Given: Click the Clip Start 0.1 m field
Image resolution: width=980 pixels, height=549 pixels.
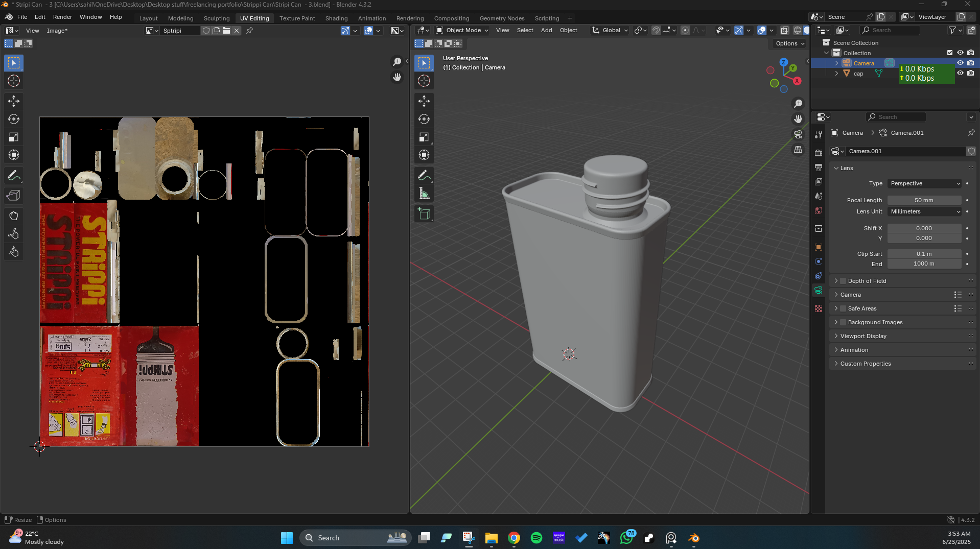Looking at the screenshot, I should (924, 254).
